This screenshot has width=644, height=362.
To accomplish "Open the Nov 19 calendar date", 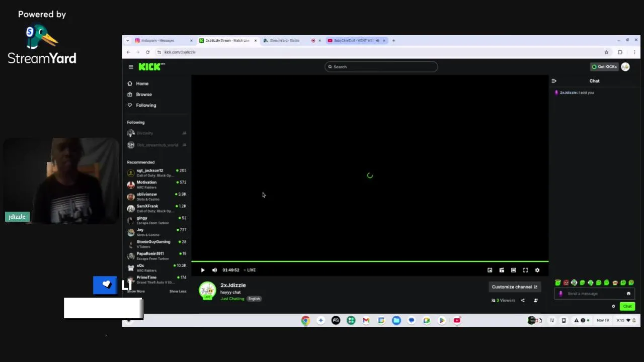I will [602, 320].
